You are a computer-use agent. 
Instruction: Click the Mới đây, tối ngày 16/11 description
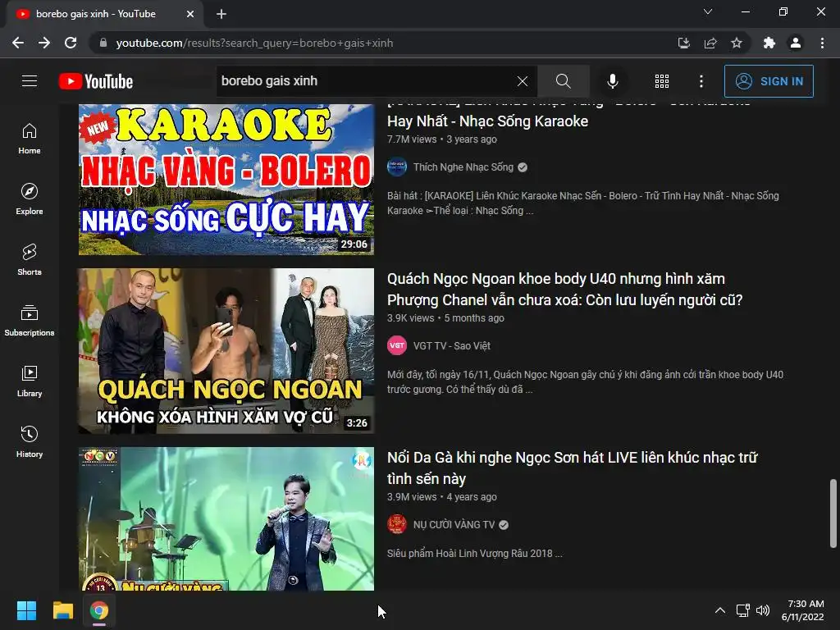(585, 382)
